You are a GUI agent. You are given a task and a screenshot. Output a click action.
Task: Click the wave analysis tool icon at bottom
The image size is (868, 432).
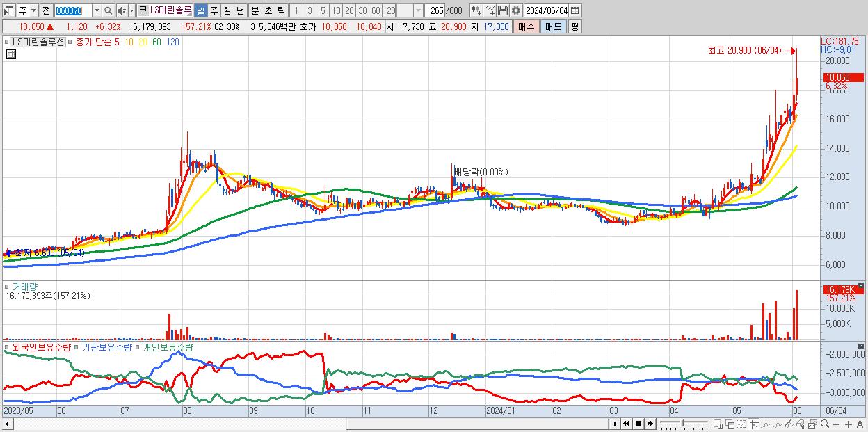coord(778,424)
